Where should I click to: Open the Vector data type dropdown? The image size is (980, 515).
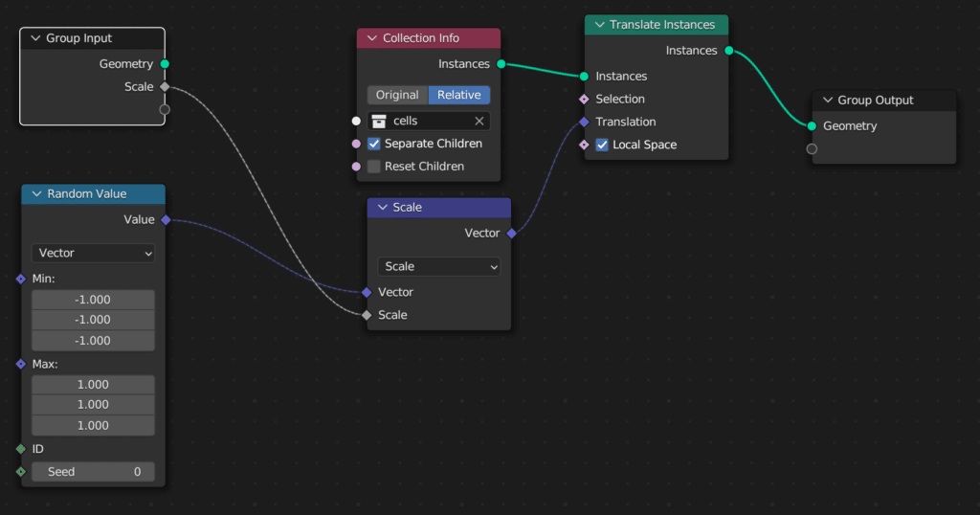(x=93, y=254)
